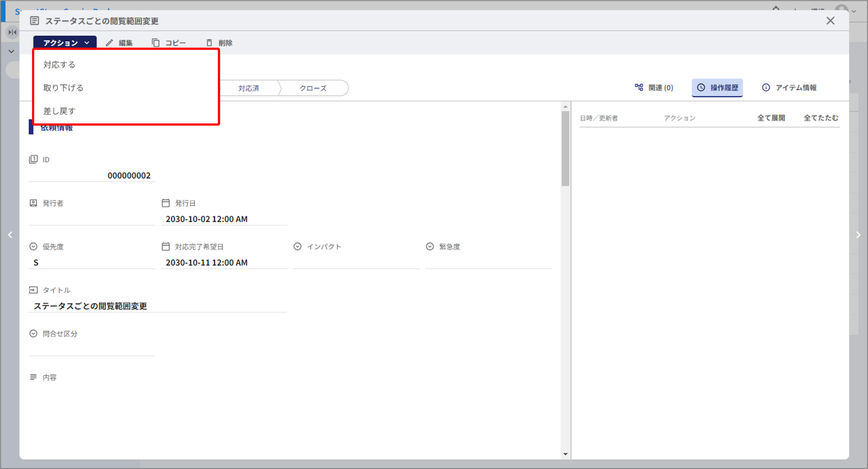Go to the next item with right arrow
The height and width of the screenshot is (469, 868).
tap(858, 235)
